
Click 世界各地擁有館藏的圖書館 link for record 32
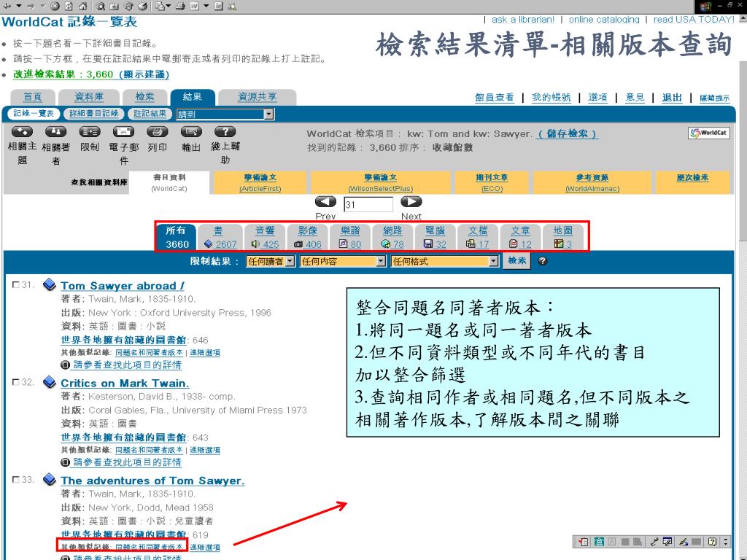pos(123,437)
